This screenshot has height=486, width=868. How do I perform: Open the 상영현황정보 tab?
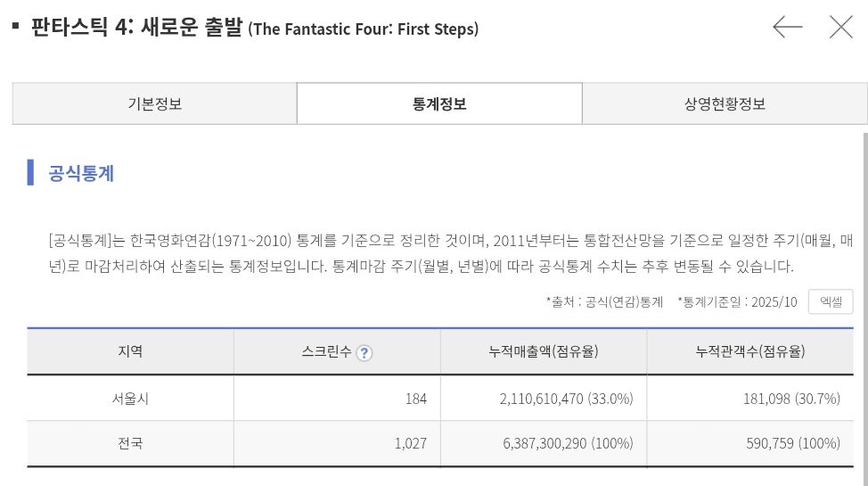(725, 103)
